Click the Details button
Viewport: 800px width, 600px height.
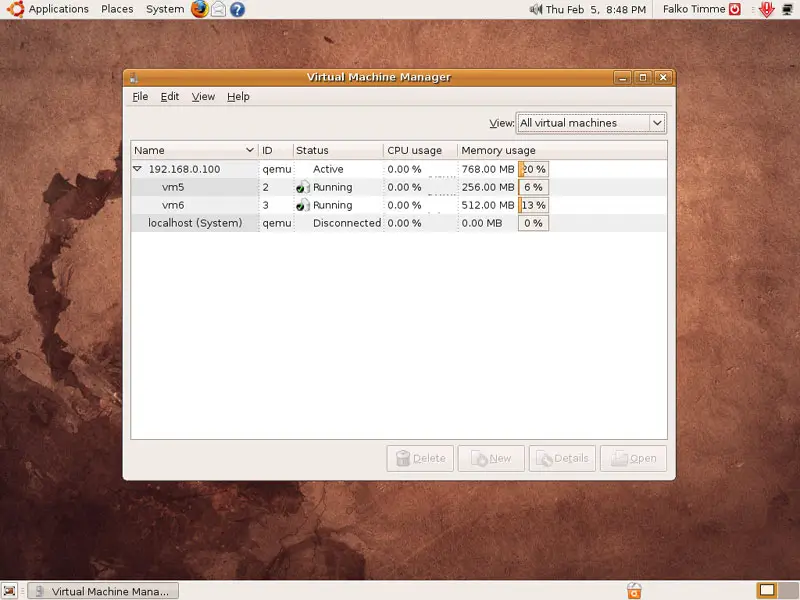562,459
